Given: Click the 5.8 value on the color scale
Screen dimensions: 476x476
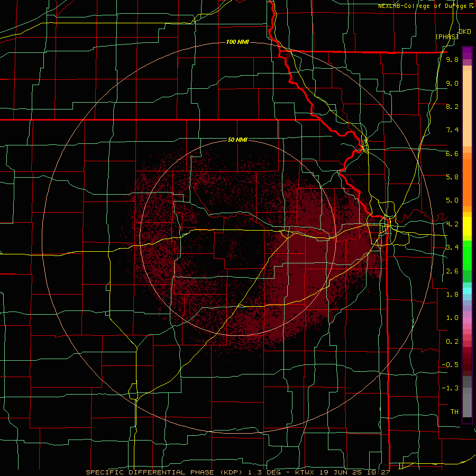Looking at the screenshot, I should point(452,177).
